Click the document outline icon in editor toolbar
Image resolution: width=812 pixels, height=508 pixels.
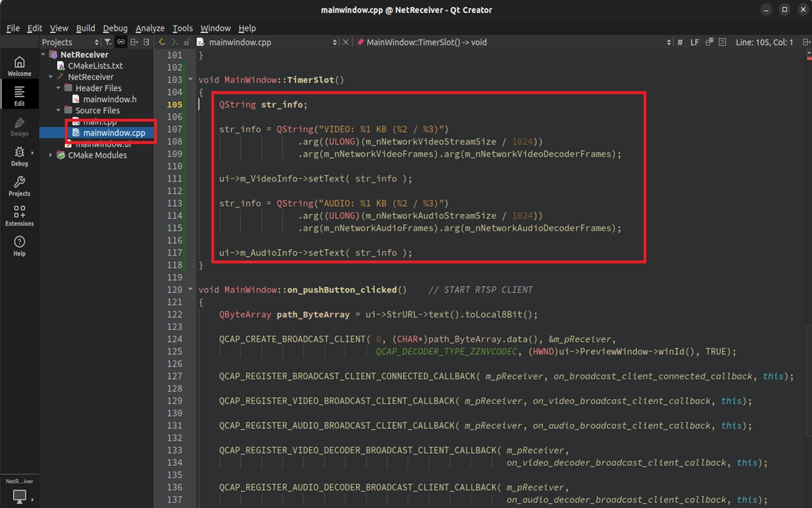point(722,42)
